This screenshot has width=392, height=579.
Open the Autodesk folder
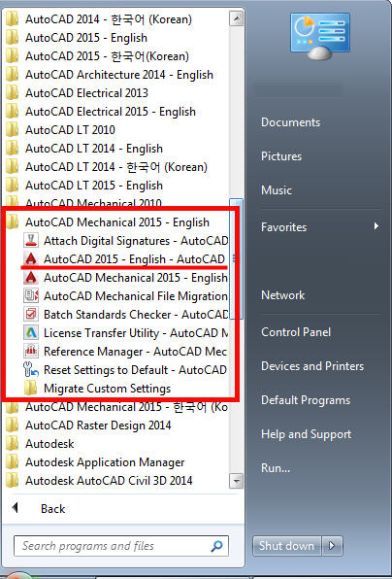click(49, 444)
